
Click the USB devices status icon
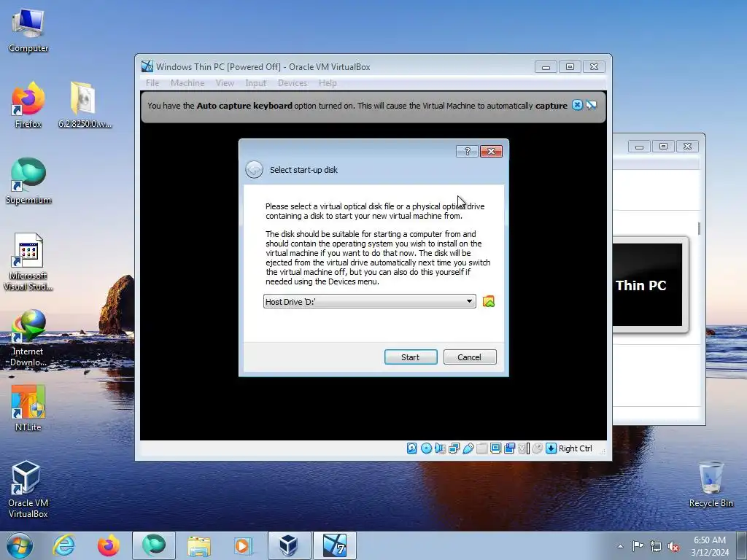(x=468, y=448)
